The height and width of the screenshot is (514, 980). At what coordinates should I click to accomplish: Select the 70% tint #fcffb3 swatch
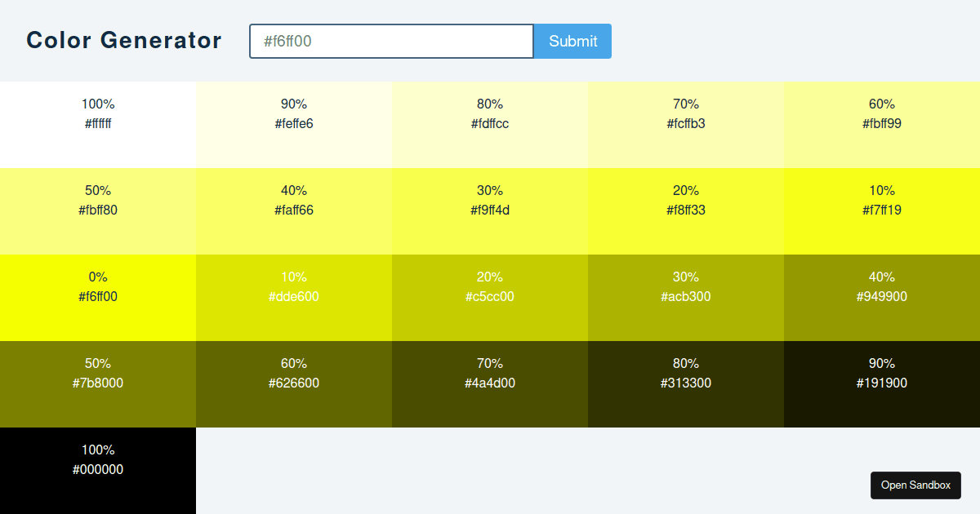click(x=686, y=124)
